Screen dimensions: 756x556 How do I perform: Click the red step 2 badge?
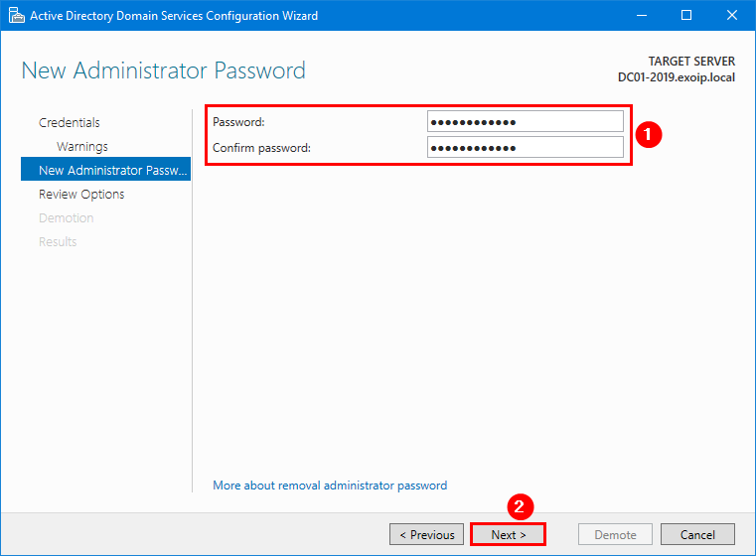[517, 505]
